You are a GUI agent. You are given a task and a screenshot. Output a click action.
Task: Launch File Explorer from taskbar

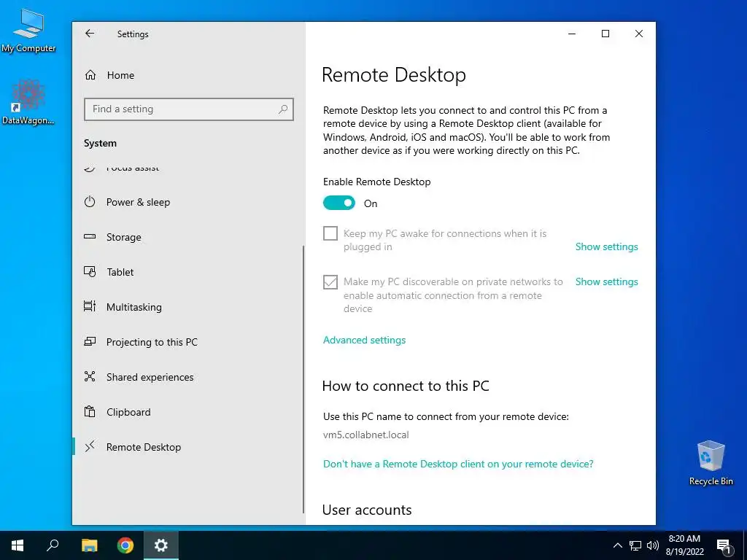89,545
